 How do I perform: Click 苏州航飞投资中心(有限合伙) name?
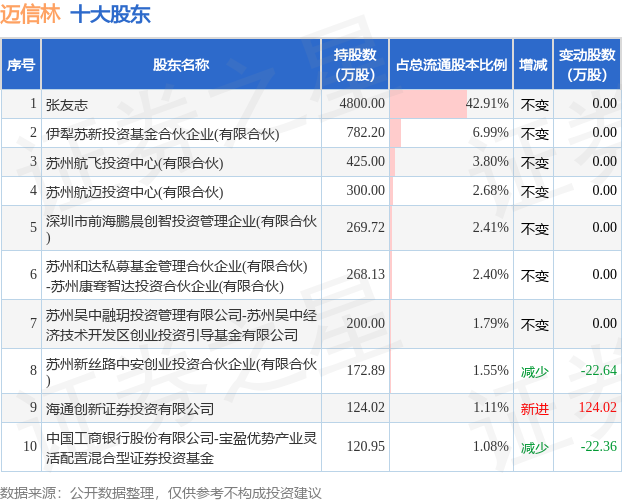(134, 163)
